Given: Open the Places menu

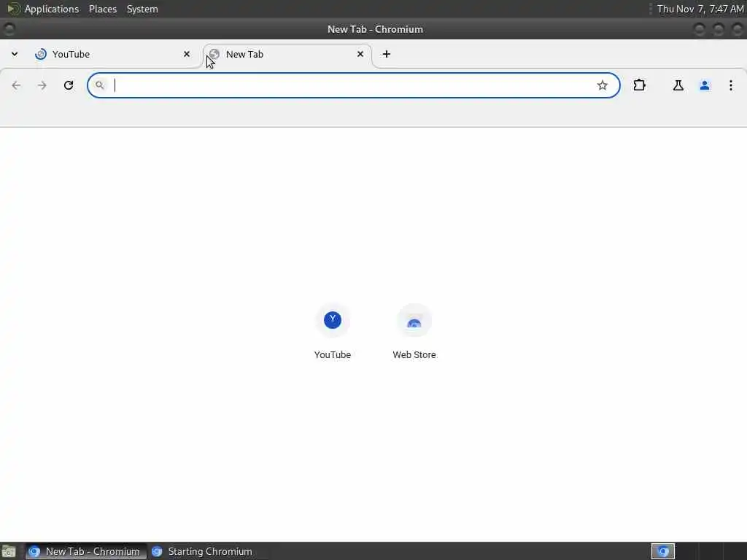Looking at the screenshot, I should [103, 9].
